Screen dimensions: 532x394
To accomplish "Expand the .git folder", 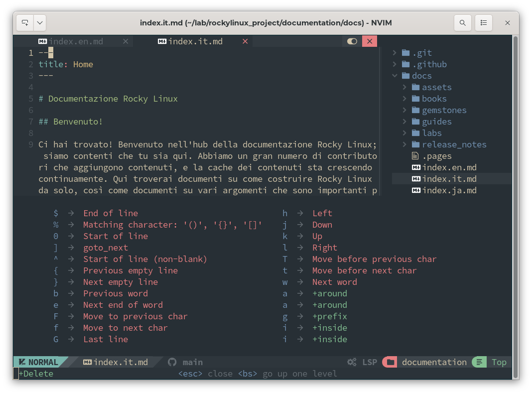I will [x=395, y=52].
